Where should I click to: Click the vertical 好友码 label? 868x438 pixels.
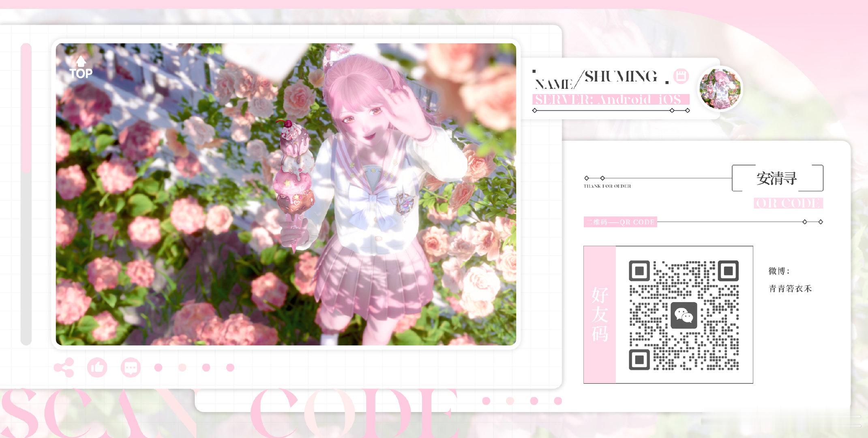(x=600, y=314)
